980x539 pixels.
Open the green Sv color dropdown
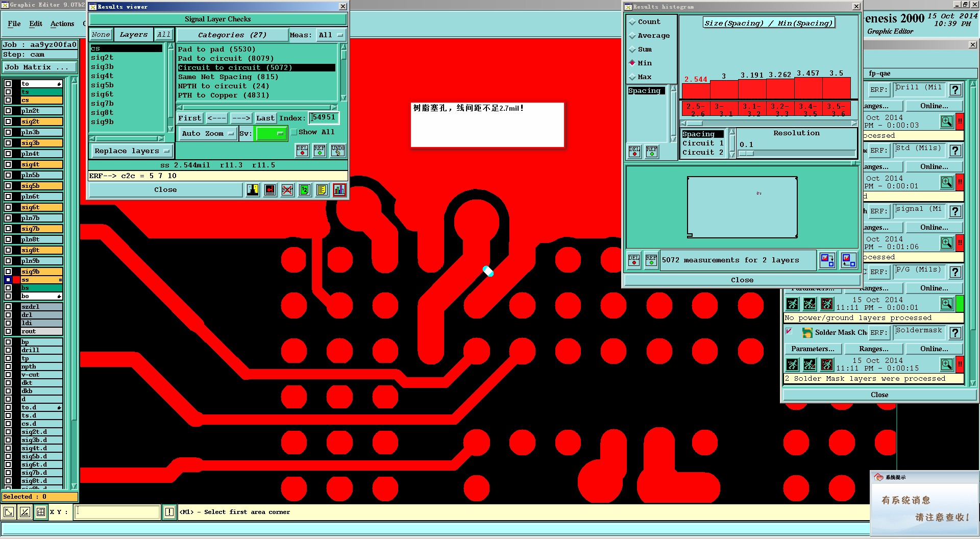[271, 134]
